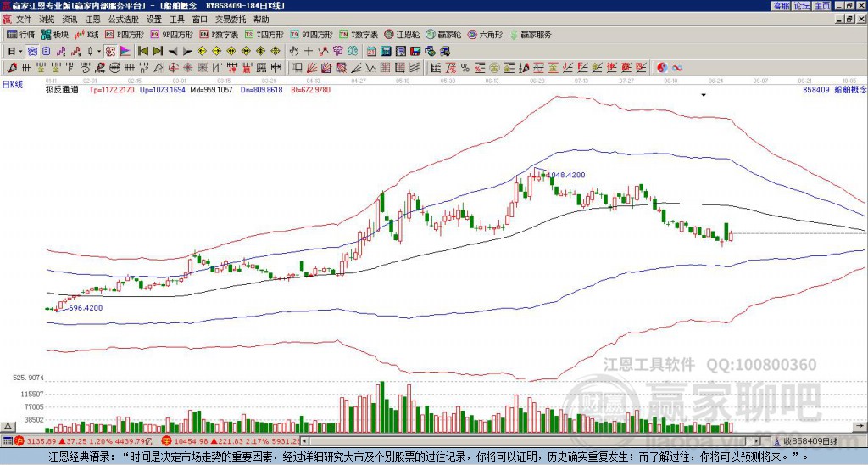The width and height of the screenshot is (868, 465).
Task: Click the black right-pointing arrow icon
Action: (187, 52)
